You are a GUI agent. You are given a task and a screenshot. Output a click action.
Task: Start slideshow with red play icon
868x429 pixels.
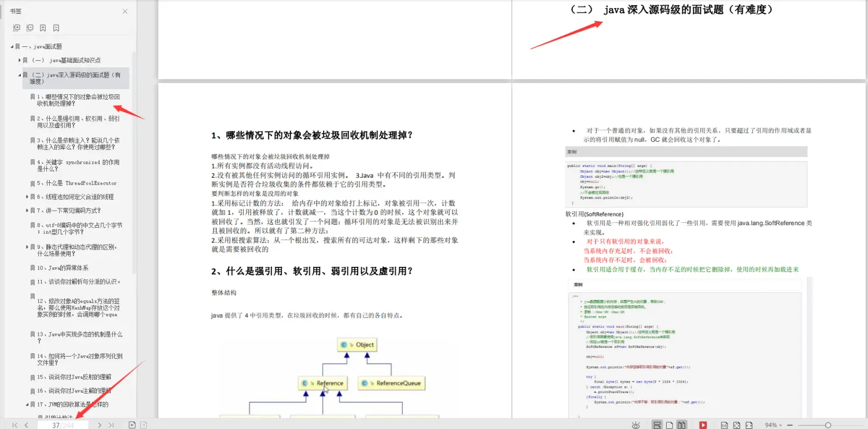[703, 425]
